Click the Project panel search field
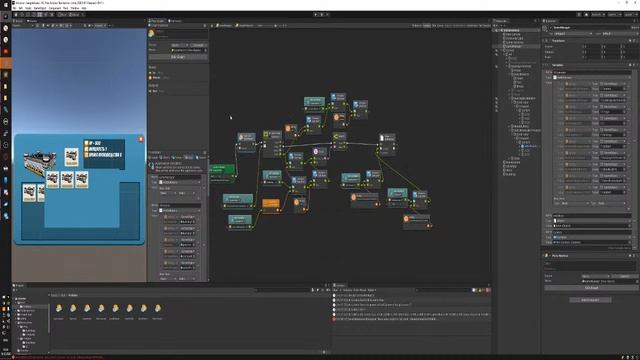640x360 pixels. pyautogui.click(x=282, y=290)
